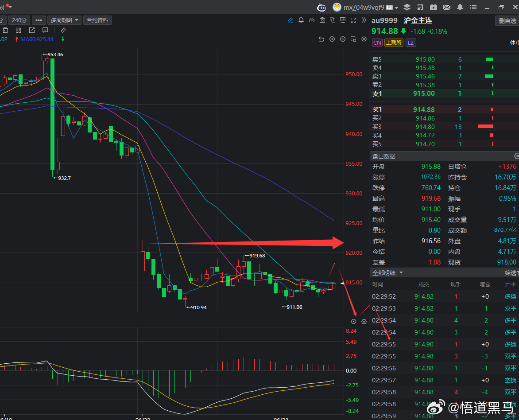The width and height of the screenshot is (519, 420).
Task: Click the MA60:925.44 indicator label
Action: tap(37, 39)
